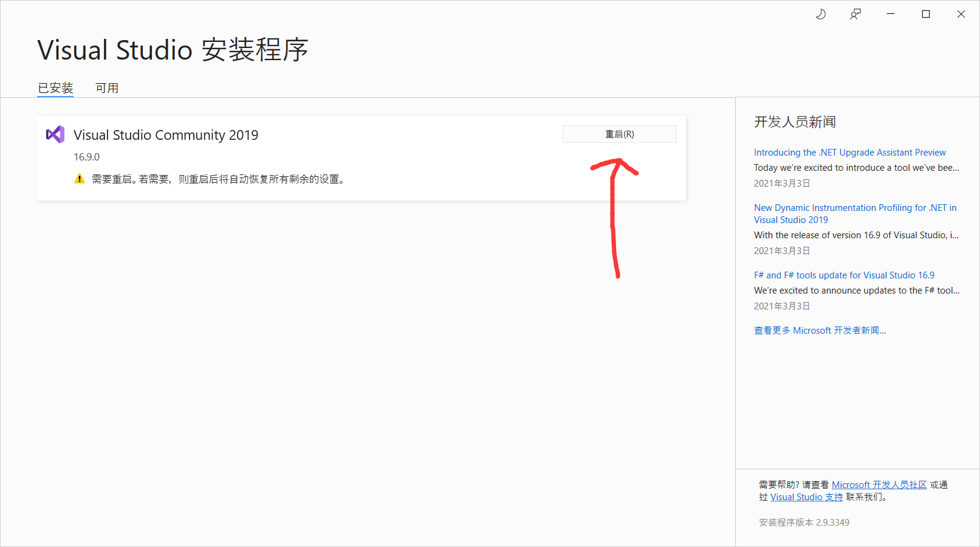Click 'We're excited to announce updates' summary
This screenshot has width=980, height=547.
(857, 291)
